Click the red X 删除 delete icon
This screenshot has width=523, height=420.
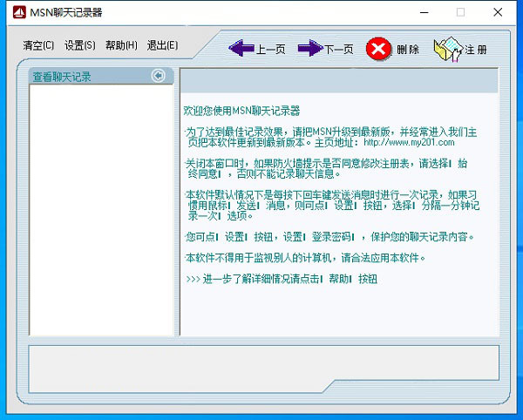coord(378,49)
